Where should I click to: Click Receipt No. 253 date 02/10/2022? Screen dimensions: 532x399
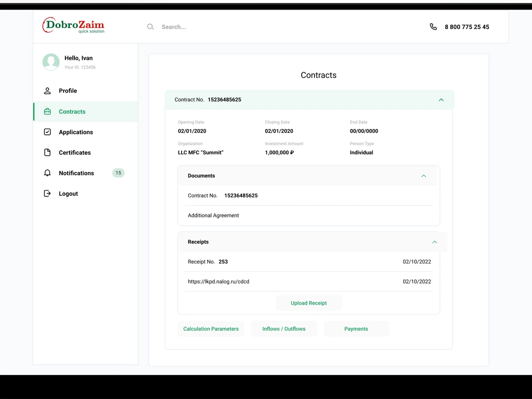[x=417, y=262]
